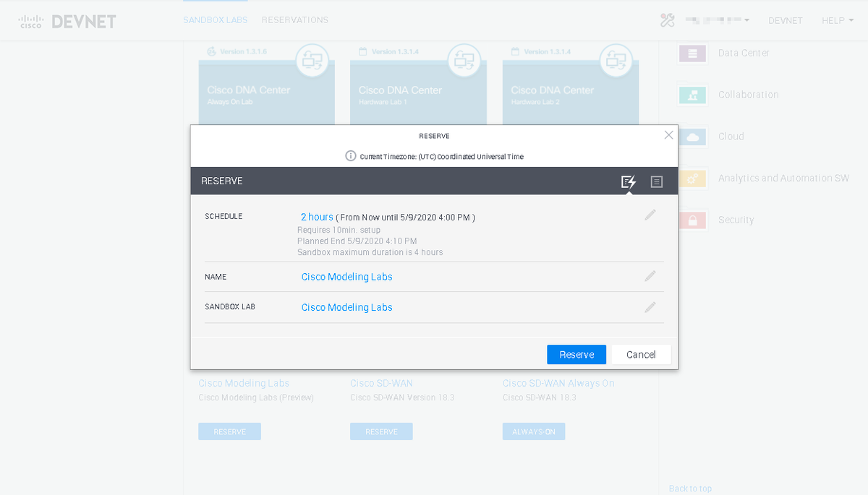This screenshot has width=868, height=495.
Task: Select the Analytics and Automation SW icon
Action: click(x=692, y=178)
